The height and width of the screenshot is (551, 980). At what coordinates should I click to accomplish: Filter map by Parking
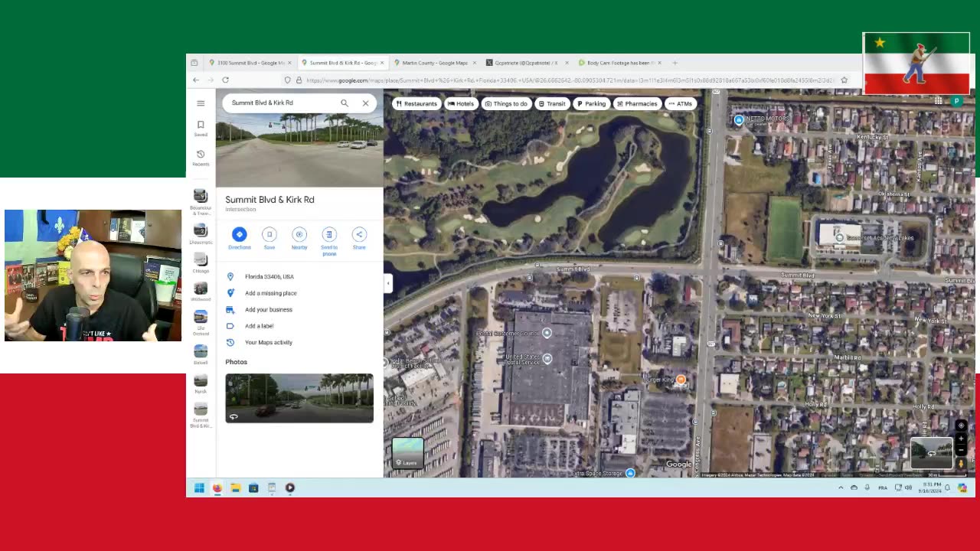591,103
